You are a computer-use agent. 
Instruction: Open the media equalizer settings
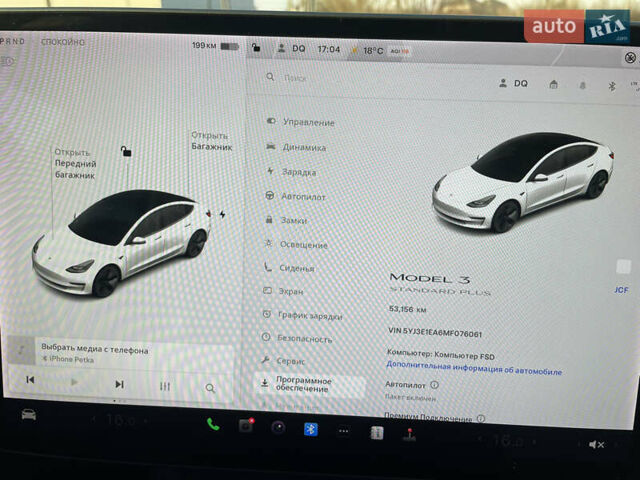tap(165, 386)
